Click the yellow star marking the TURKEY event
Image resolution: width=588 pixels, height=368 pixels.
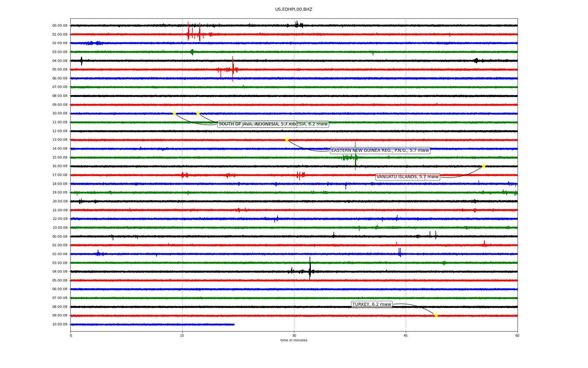436,315
